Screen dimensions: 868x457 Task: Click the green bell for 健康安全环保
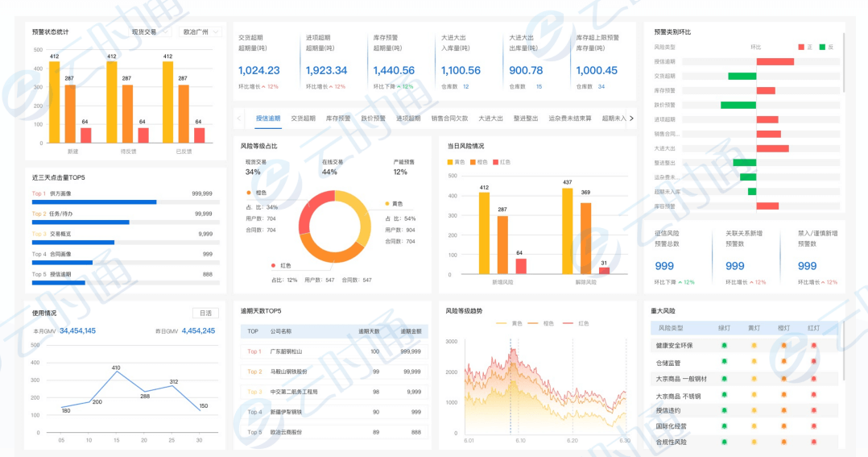coord(724,346)
